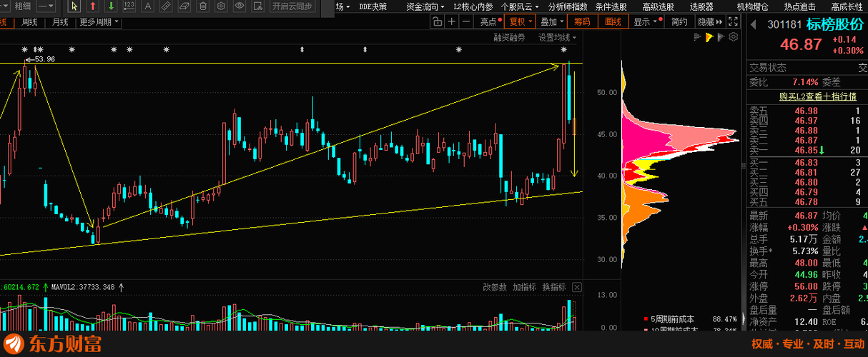The width and height of the screenshot is (868, 357).
Task: Go to previous stock with left arrow
Action: click(x=754, y=24)
